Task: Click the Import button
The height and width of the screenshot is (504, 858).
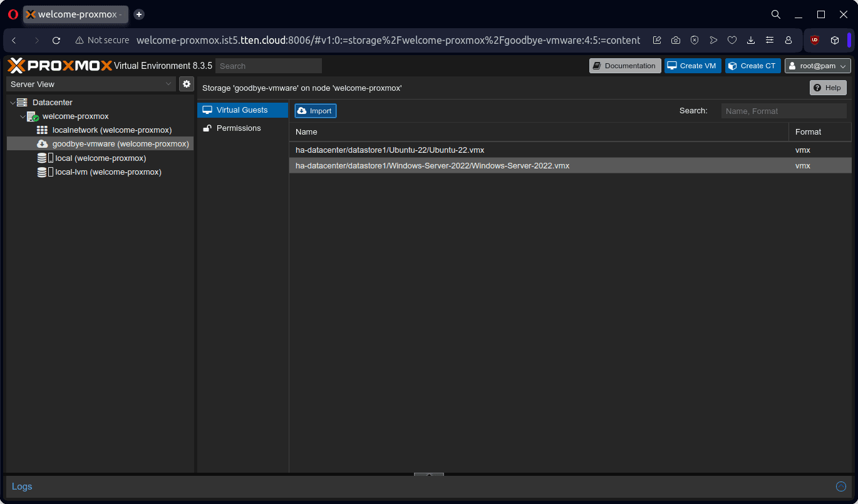Action: pos(316,111)
